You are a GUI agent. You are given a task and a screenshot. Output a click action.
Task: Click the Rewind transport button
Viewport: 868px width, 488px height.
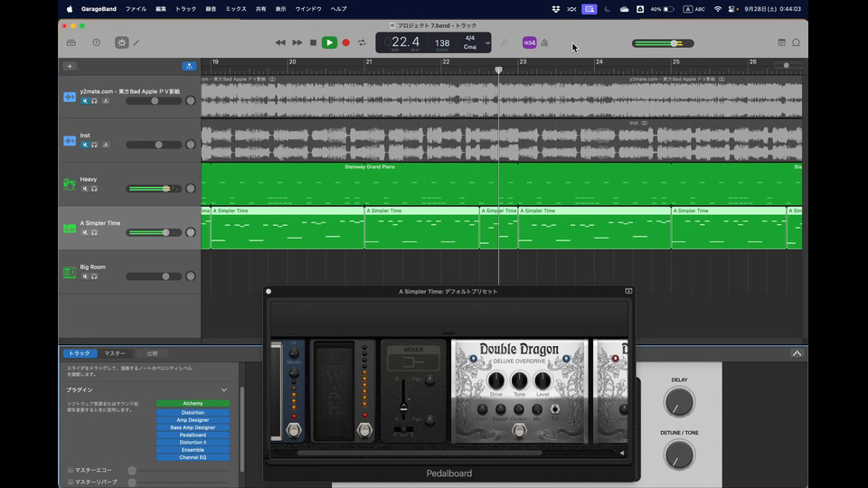(x=280, y=42)
